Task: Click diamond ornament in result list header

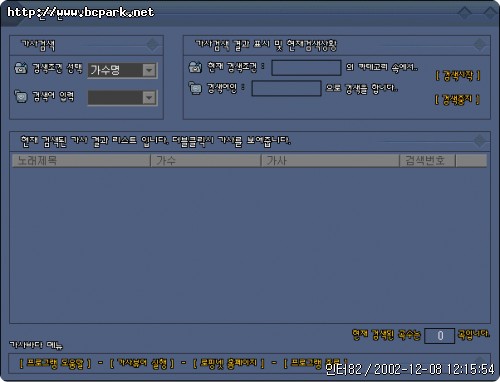Action: pyautogui.click(x=480, y=141)
